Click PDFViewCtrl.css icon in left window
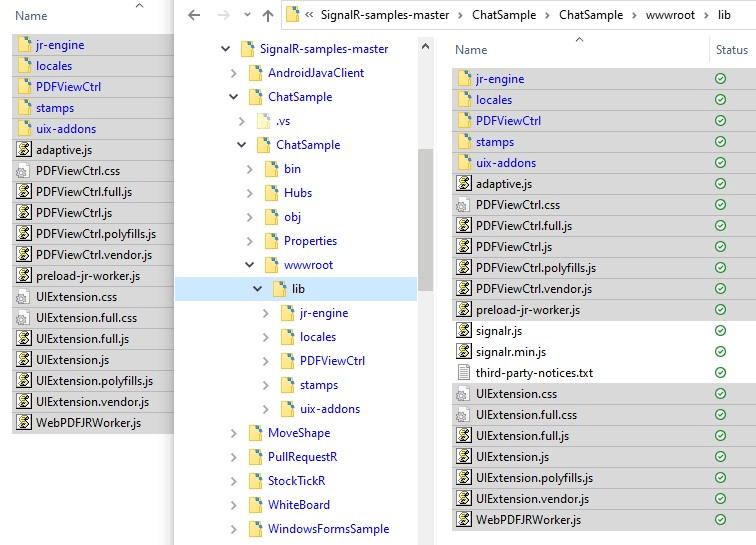Image resolution: width=756 pixels, height=545 pixels. pos(22,171)
